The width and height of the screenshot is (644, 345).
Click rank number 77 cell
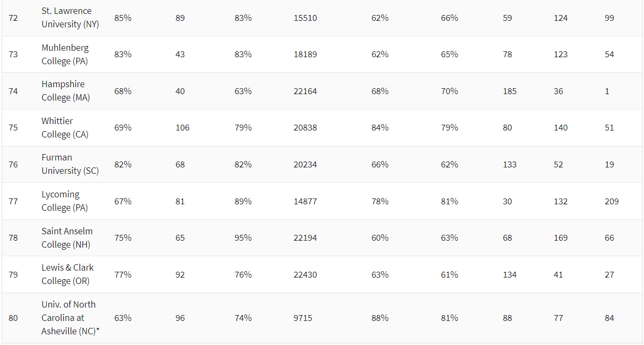point(13,202)
